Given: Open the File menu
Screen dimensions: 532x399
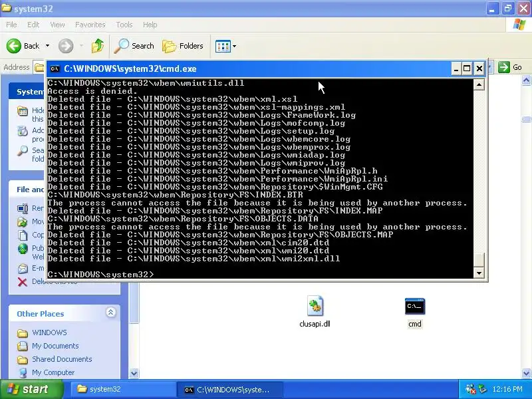Looking at the screenshot, I should (x=11, y=25).
